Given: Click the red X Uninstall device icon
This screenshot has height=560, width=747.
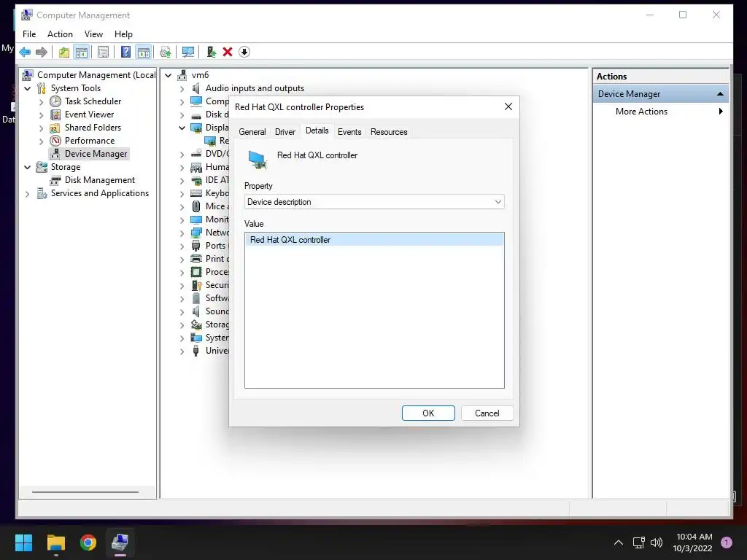Looking at the screenshot, I should point(228,52).
